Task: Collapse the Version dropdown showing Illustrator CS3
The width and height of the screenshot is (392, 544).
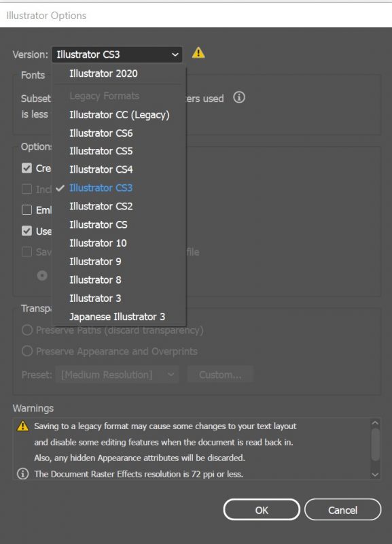Action: tap(117, 54)
